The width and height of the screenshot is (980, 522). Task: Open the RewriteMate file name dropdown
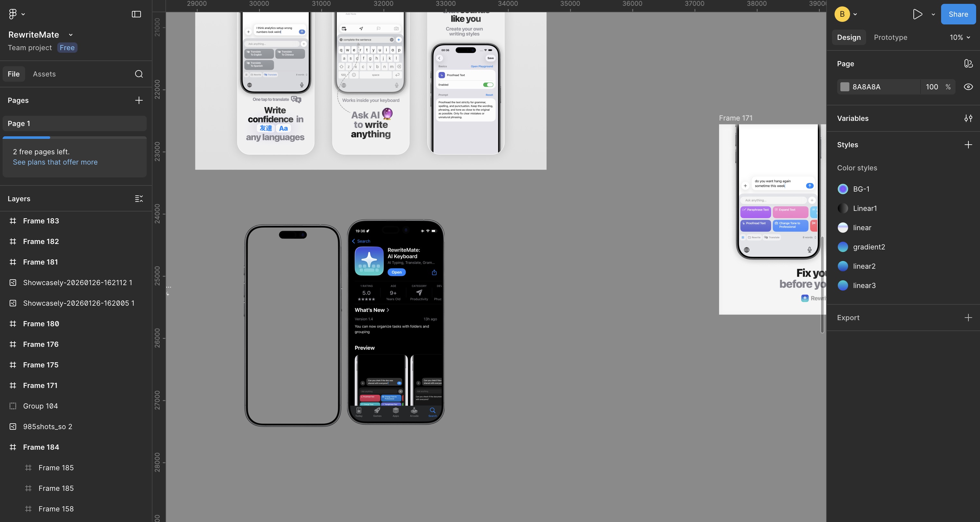pyautogui.click(x=71, y=35)
